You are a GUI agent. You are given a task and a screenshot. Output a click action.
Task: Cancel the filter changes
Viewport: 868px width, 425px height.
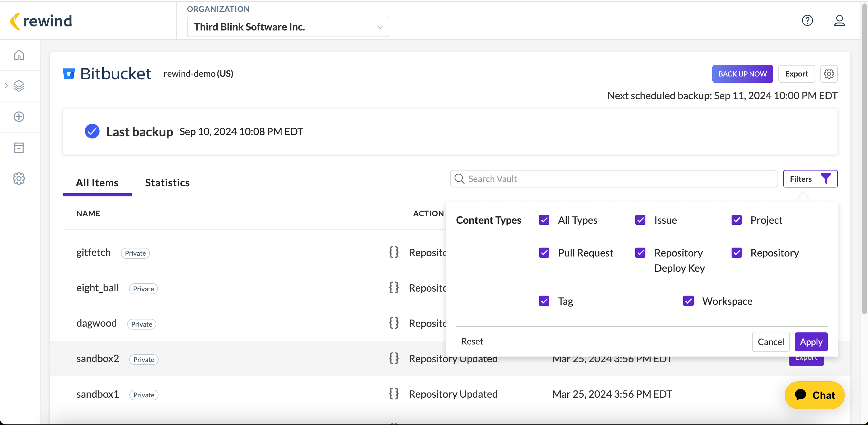(x=771, y=342)
